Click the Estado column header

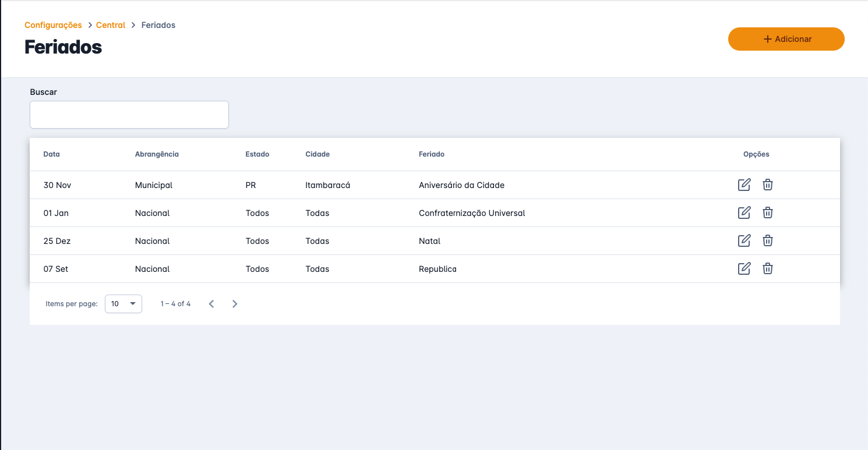coord(257,154)
